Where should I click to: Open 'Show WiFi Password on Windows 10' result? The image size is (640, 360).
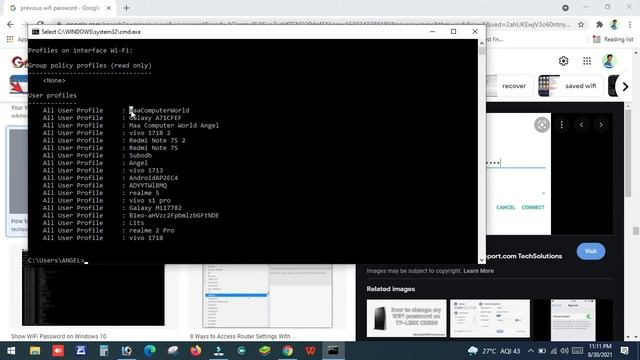point(58,336)
